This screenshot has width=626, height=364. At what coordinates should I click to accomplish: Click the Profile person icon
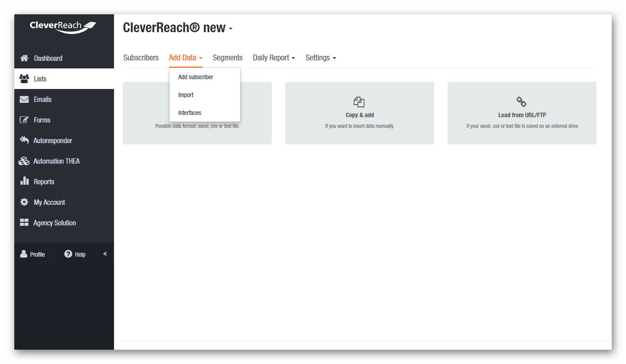coord(24,254)
